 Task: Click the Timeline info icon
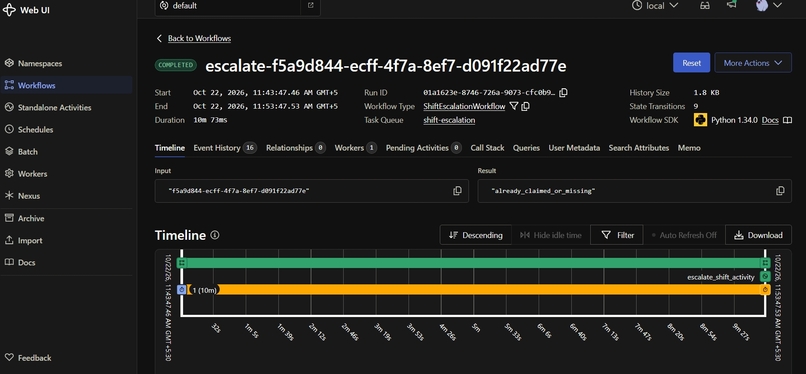[x=215, y=235]
